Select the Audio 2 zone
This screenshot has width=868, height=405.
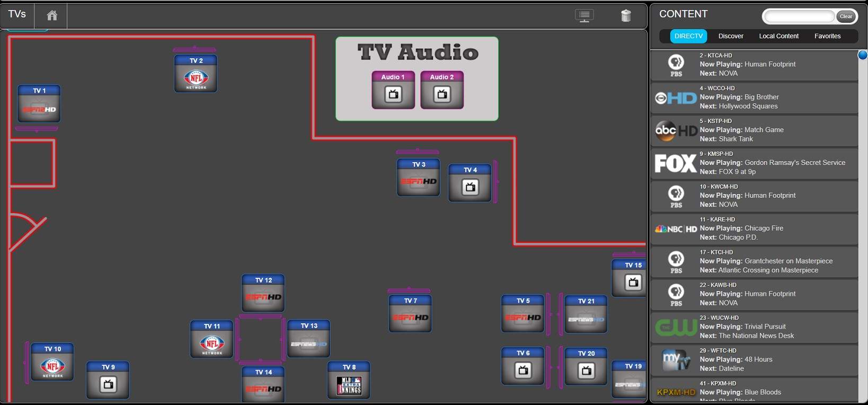[x=442, y=90]
